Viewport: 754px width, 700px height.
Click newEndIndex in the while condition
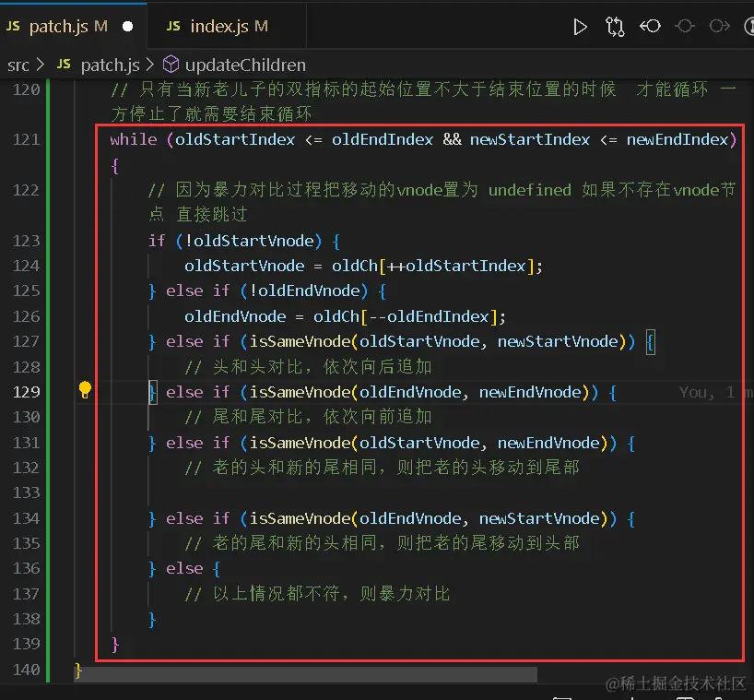click(677, 139)
